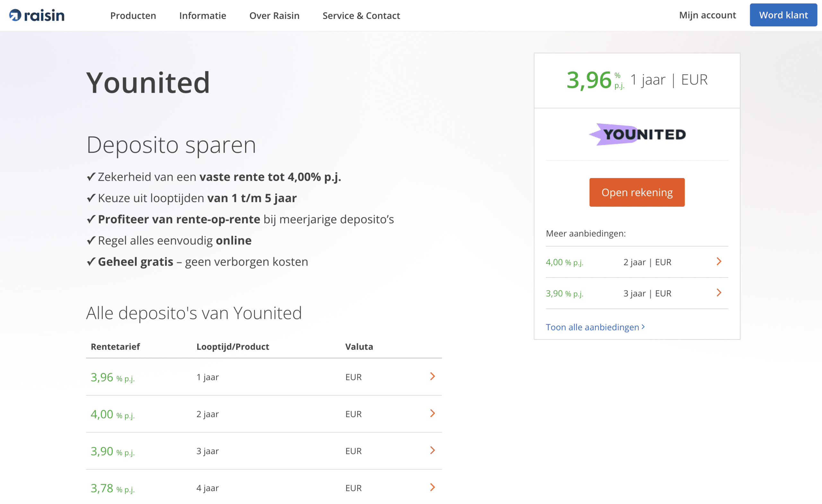This screenshot has width=822, height=504.
Task: Open the 4,00% 2 jaar offer in Meer aanbiedingen
Action: (637, 262)
